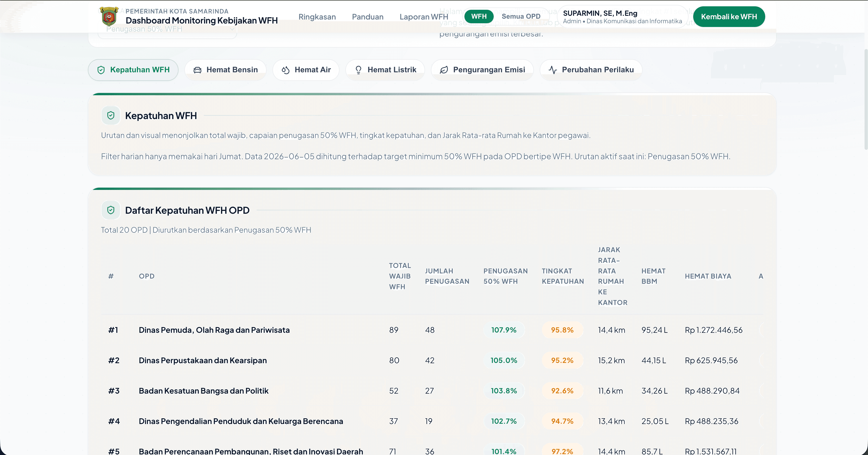Screen dimensions: 868x455
Task: Select the Hemat Bensin tab
Action: pos(225,70)
